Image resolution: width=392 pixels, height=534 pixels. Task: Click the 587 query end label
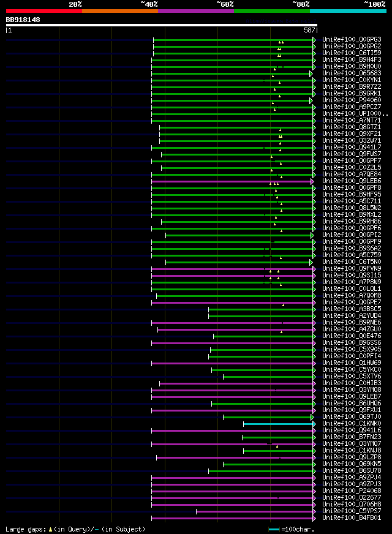(x=309, y=30)
